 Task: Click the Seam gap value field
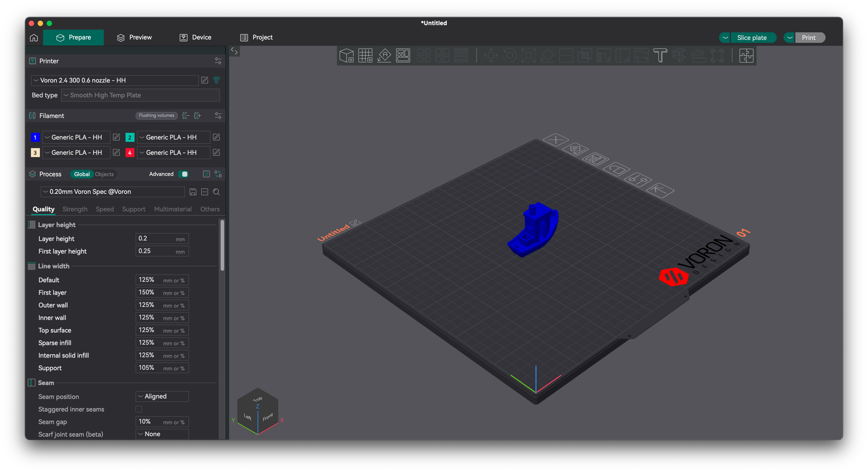pos(162,422)
